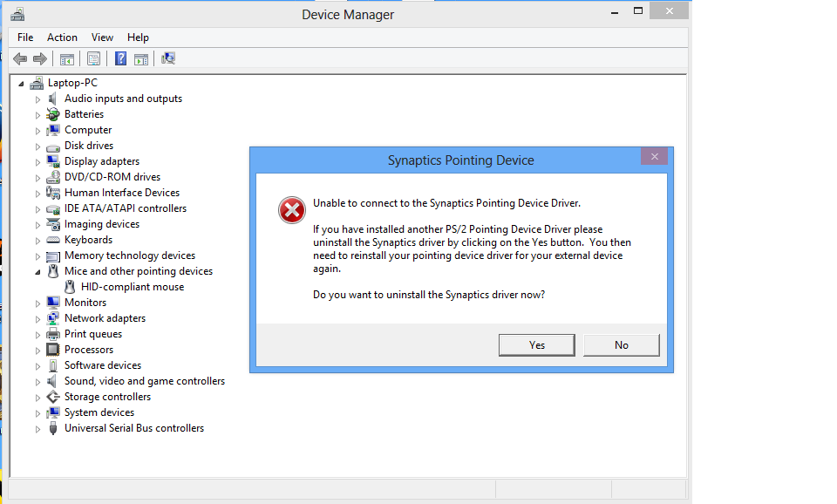
Task: Expand the Display adapters node arrow
Action: coord(37,162)
